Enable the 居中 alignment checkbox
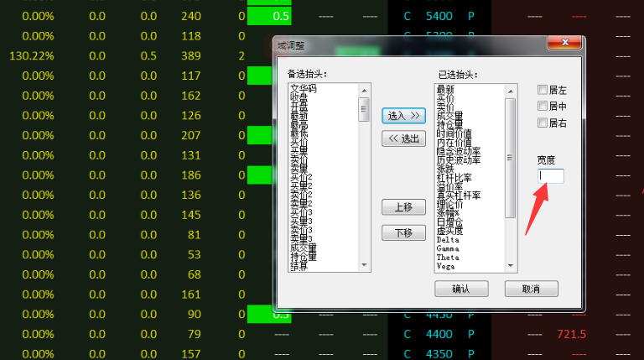644x360 pixels. pyautogui.click(x=543, y=107)
